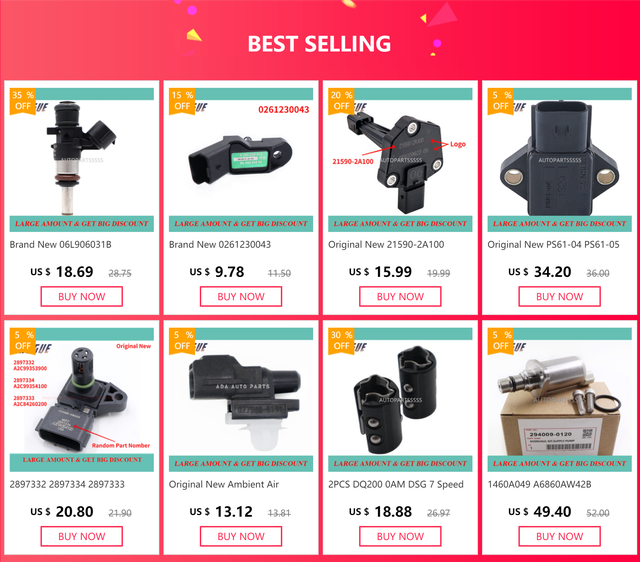Buy the Original New Ambient Air sensor
640x562 pixels.
pos(241,536)
